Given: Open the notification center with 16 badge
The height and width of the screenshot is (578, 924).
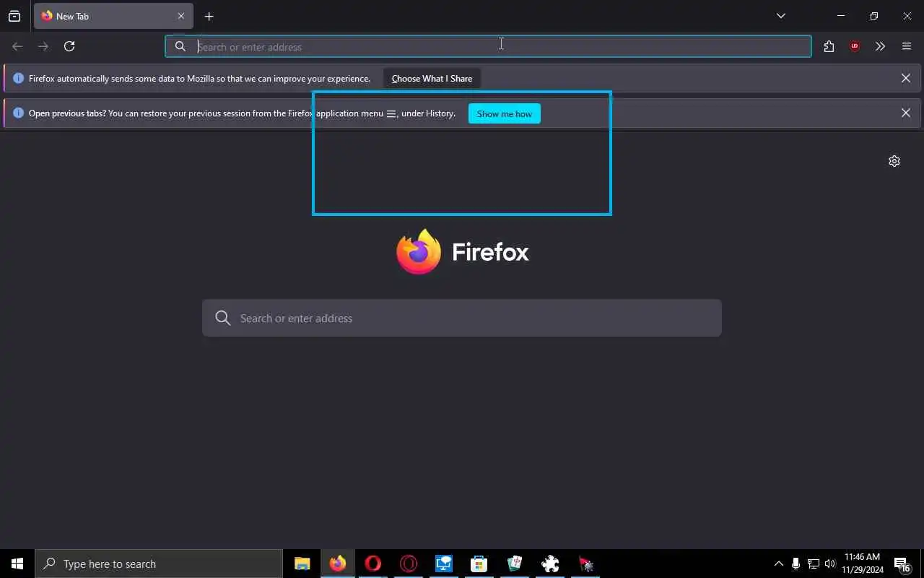Looking at the screenshot, I should pos(902,564).
